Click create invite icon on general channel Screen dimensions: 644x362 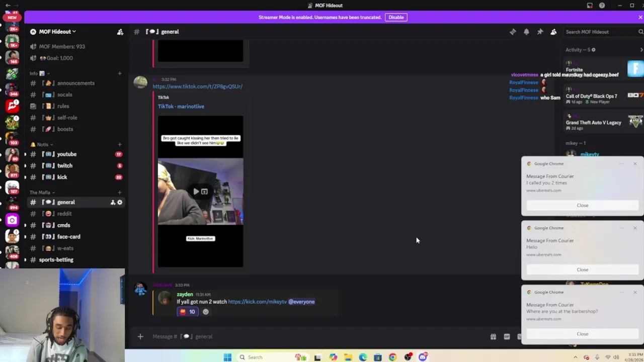(113, 202)
